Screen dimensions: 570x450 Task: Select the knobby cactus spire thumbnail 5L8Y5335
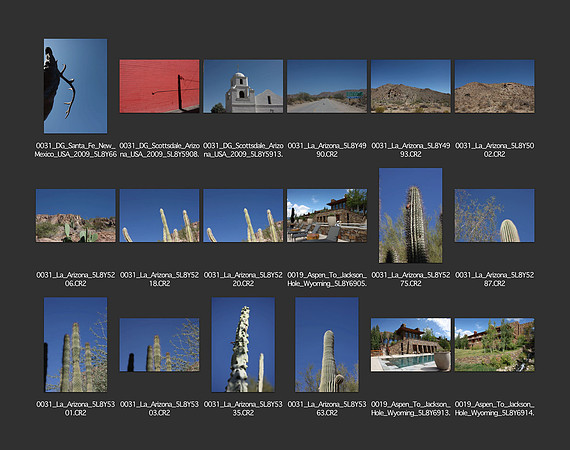click(243, 345)
